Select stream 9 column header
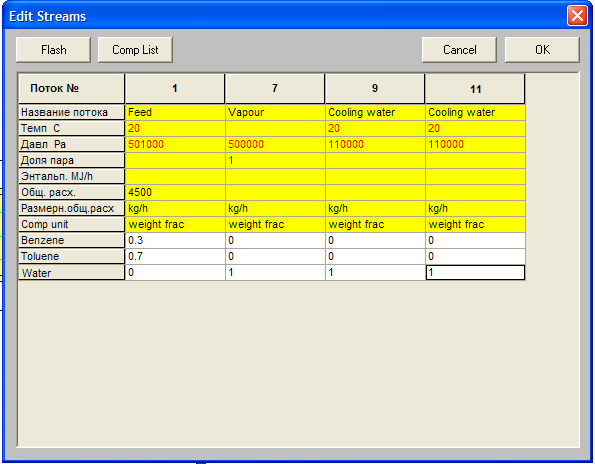 coord(375,89)
